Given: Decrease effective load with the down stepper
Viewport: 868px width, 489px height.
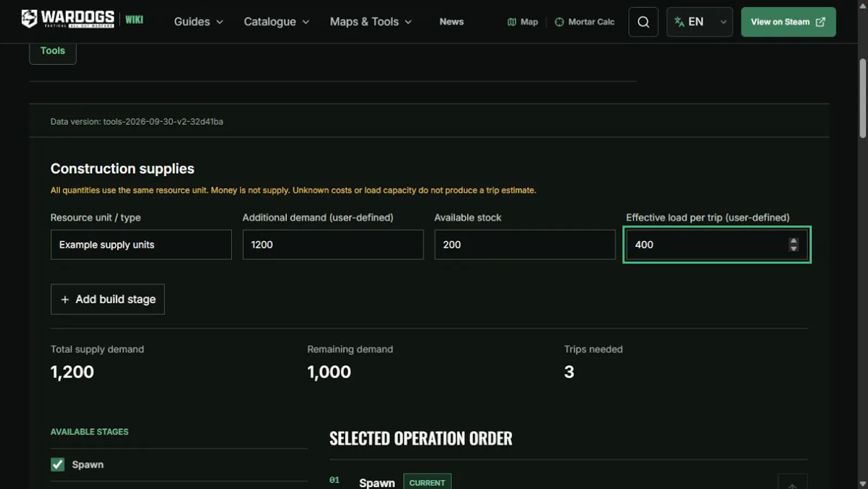Looking at the screenshot, I should (794, 249).
